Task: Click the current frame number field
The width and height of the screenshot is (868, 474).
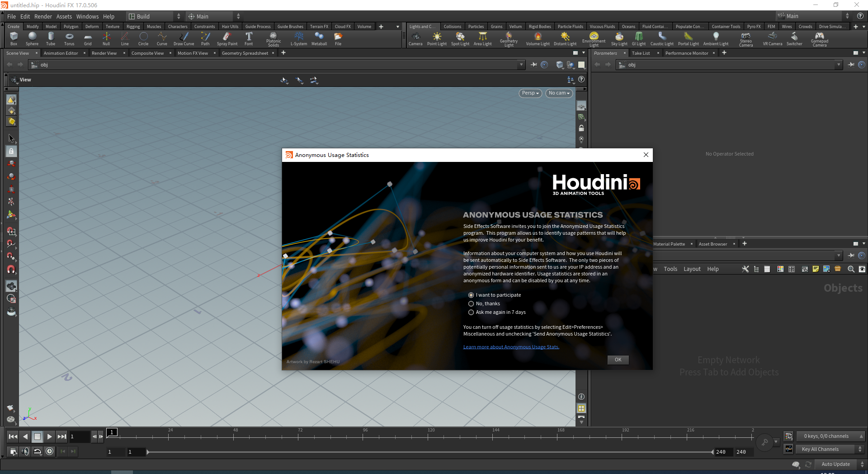Action: 79,436
